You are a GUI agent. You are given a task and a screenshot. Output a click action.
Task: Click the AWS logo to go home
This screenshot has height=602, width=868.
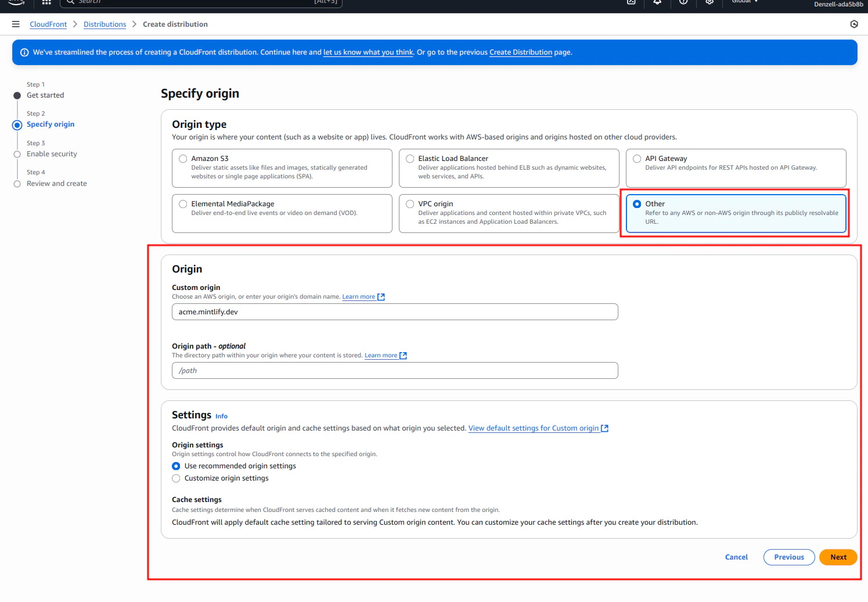pos(16,3)
